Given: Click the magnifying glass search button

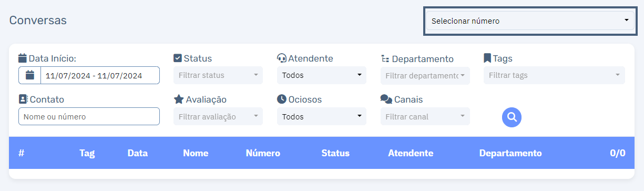Looking at the screenshot, I should 512,117.
